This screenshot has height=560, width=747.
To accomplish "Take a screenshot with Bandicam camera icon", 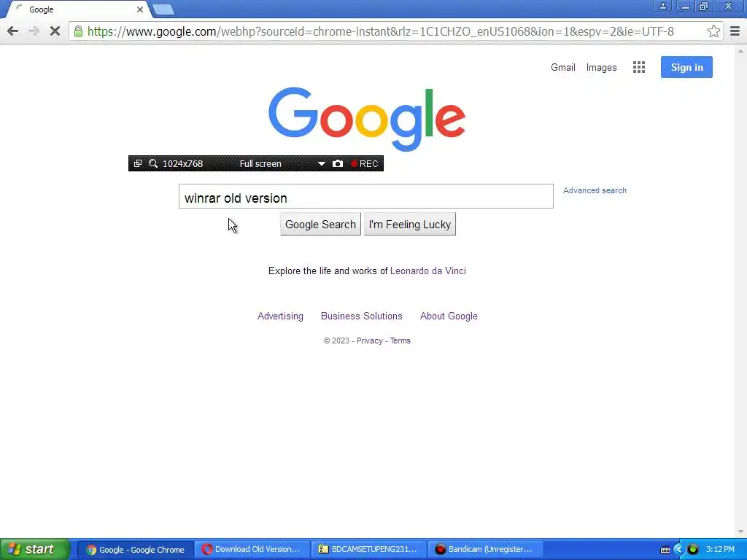I will click(x=337, y=163).
